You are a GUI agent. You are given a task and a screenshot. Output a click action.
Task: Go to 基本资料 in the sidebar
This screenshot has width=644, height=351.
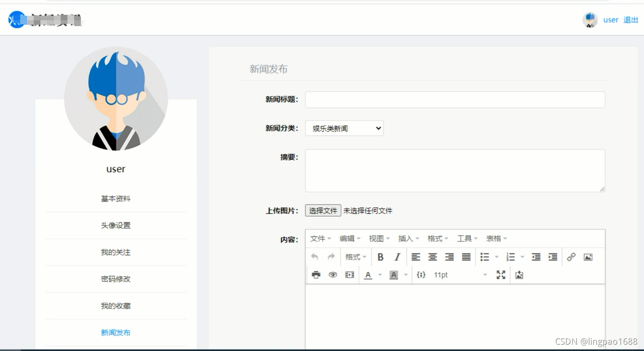click(x=116, y=198)
